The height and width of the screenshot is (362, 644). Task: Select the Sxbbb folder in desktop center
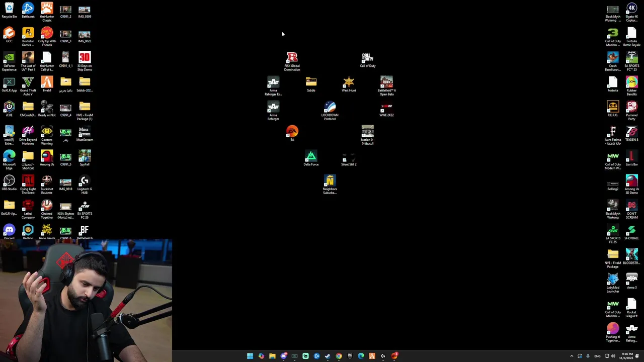(311, 84)
